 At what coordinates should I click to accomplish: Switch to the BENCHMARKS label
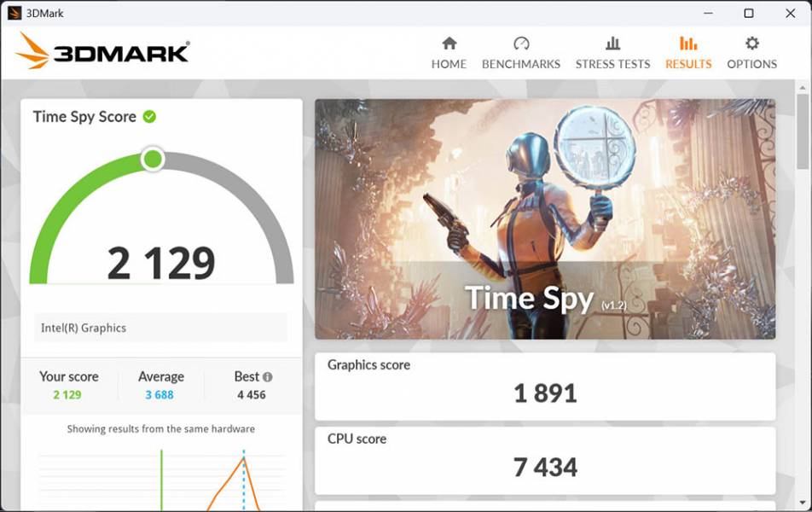point(521,64)
